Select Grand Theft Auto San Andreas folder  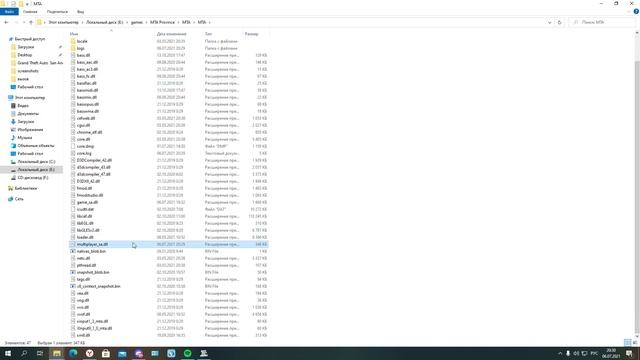[x=40, y=63]
